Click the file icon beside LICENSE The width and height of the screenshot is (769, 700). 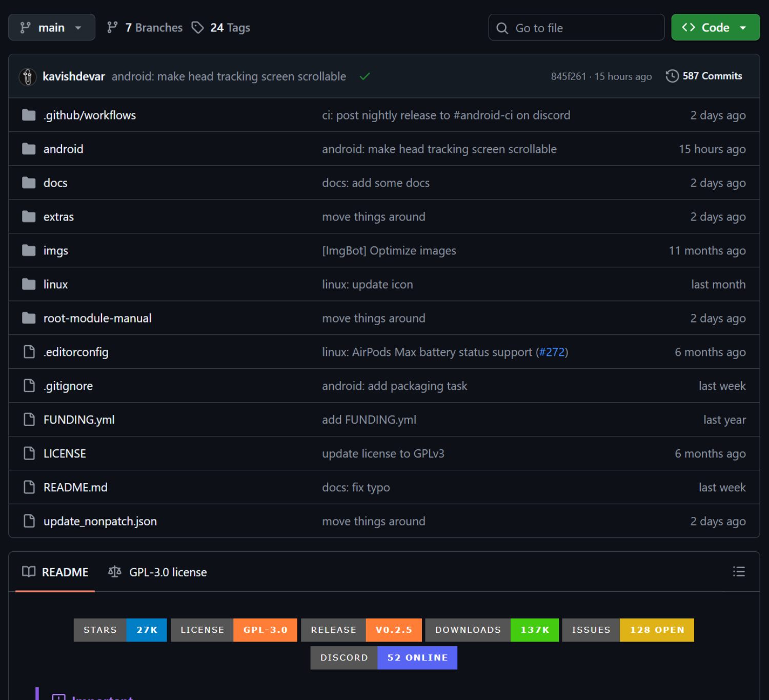[29, 453]
